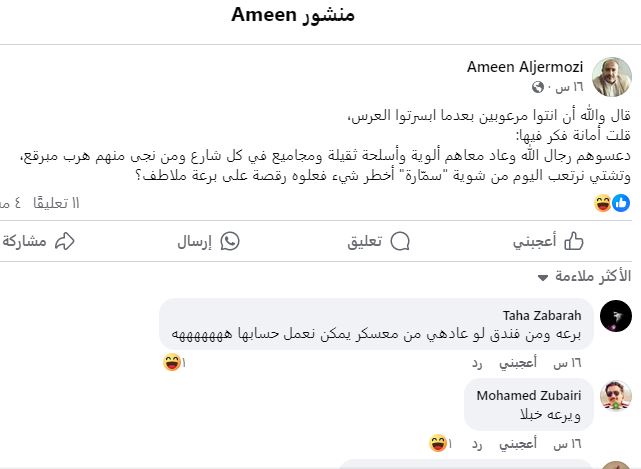Open Taha Zabarah's profile name link
641x469 pixels.
pyautogui.click(x=547, y=315)
